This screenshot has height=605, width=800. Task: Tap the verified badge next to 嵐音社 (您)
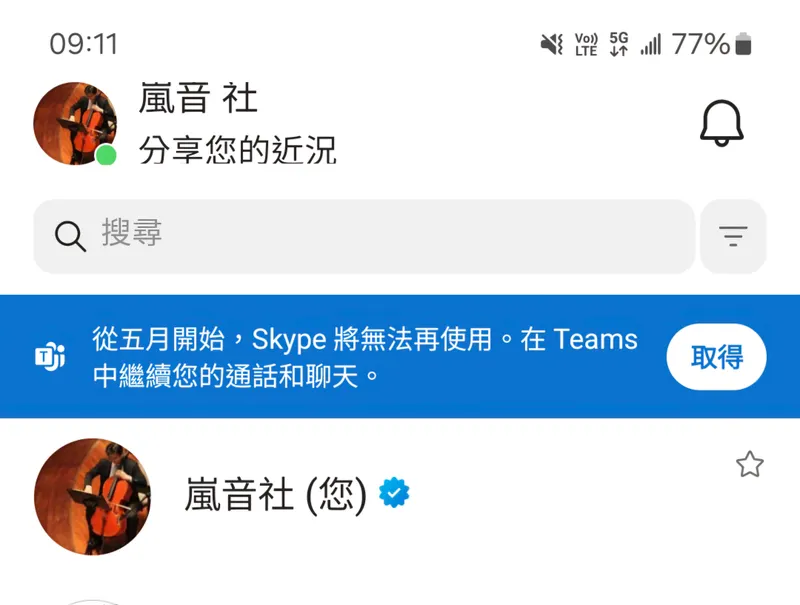pyautogui.click(x=394, y=493)
